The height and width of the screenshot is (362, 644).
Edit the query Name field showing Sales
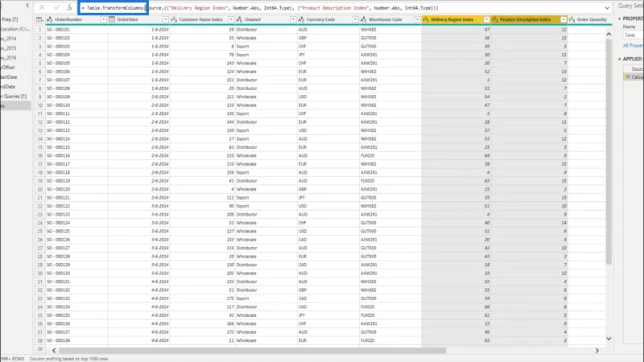point(633,35)
